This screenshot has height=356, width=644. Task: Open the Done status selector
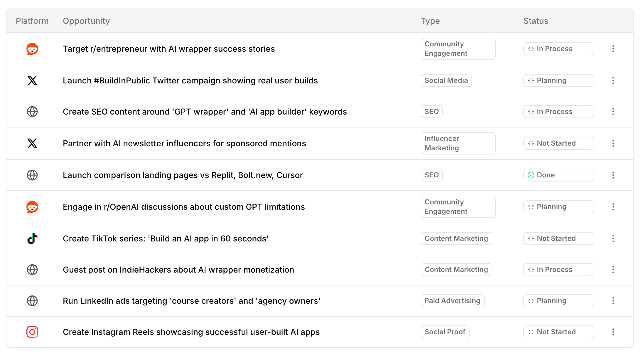559,175
